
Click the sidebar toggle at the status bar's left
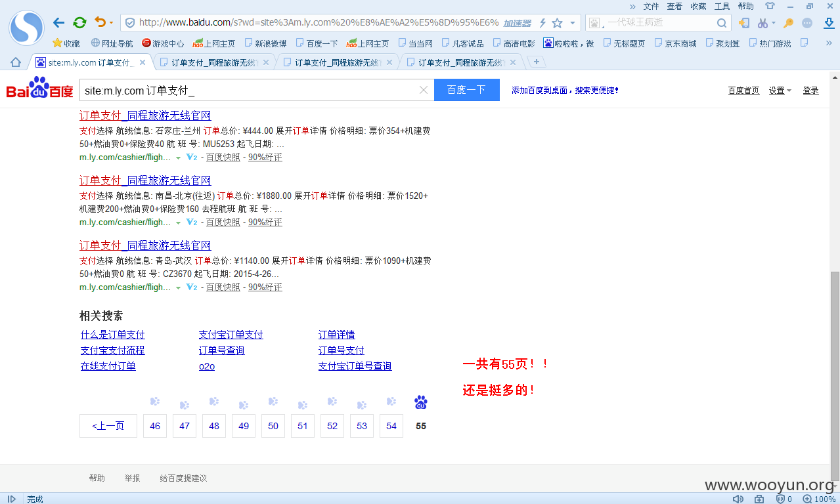click(x=11, y=499)
